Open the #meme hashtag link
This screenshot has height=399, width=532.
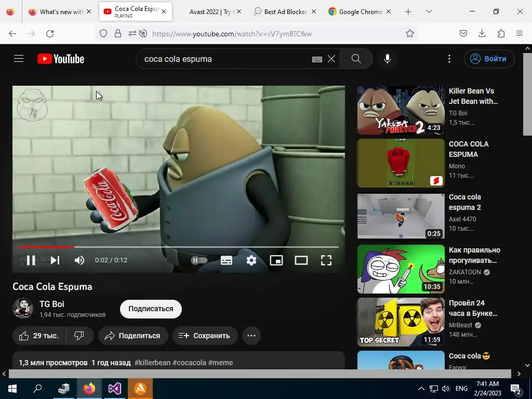220,363
